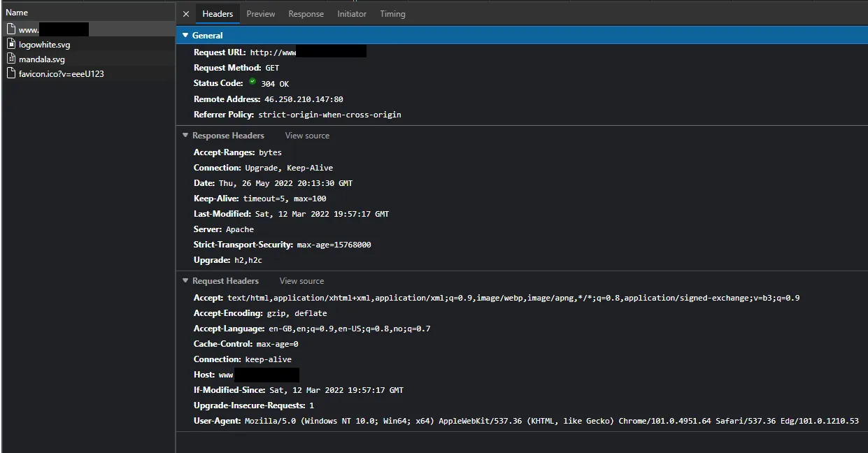
Task: Click the Accept-Language header value
Action: [x=349, y=329]
